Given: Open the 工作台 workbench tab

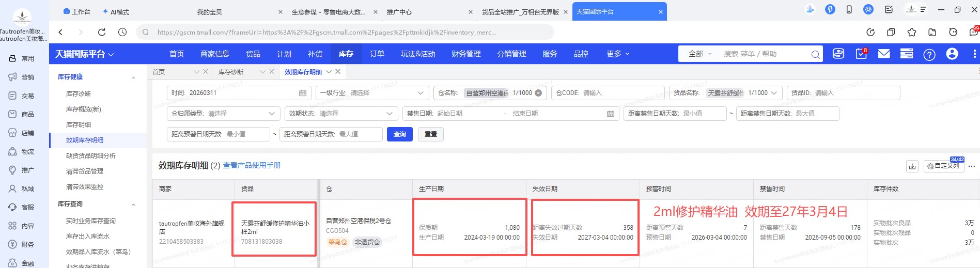Looking at the screenshot, I should [x=76, y=11].
